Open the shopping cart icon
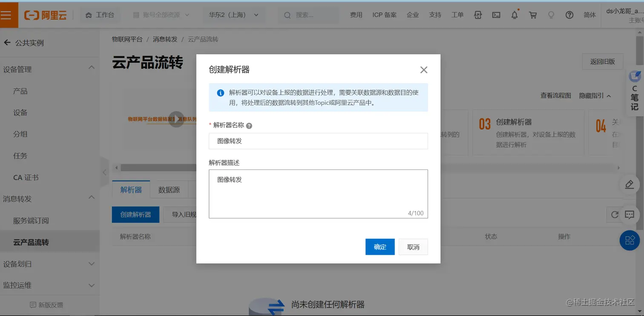The image size is (644, 316). (x=532, y=14)
